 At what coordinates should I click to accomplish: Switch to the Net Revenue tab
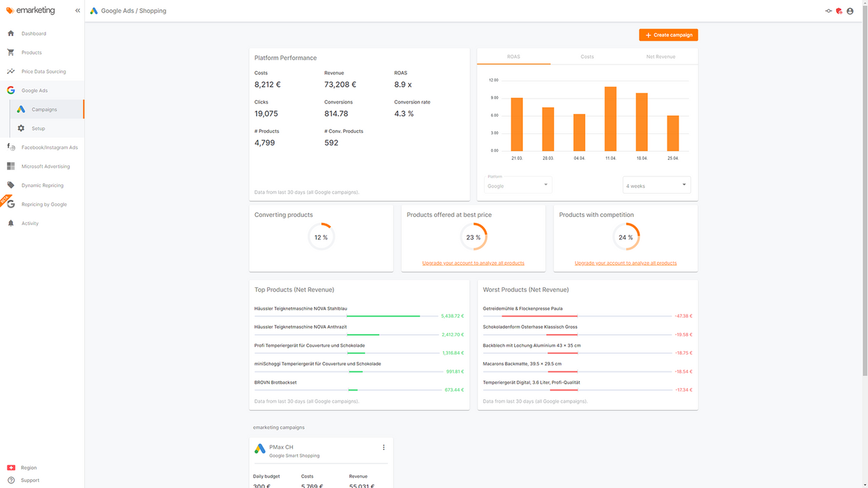pos(660,56)
